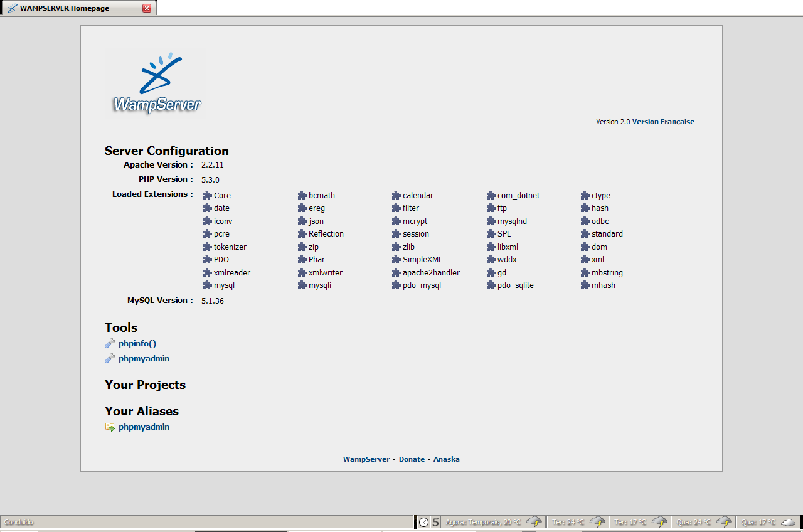Click the 'Version 2.0' text
The height and width of the screenshot is (532, 803).
coord(613,122)
